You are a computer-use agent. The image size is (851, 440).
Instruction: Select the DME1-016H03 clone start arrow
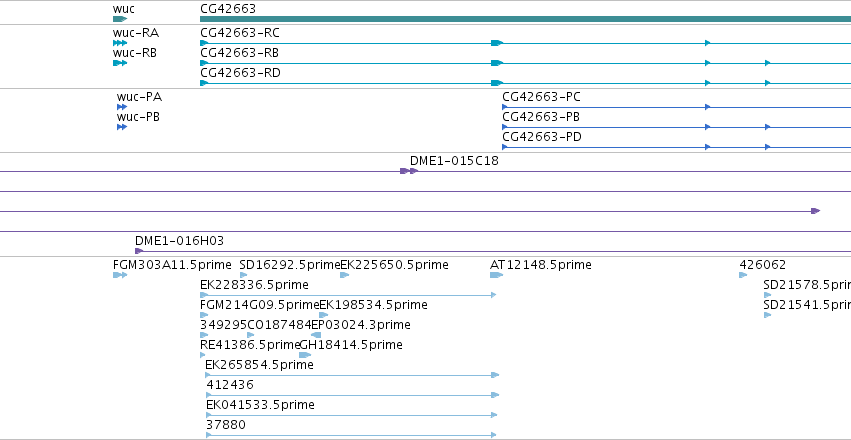point(139,251)
